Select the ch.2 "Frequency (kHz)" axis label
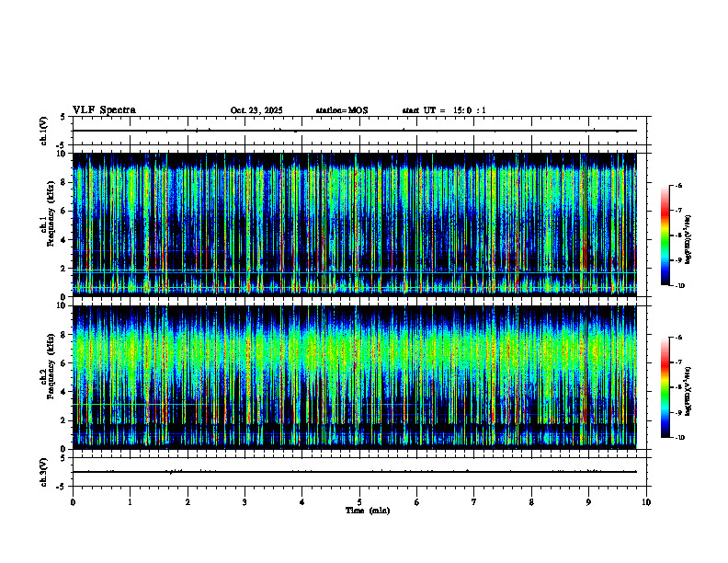 [51, 366]
